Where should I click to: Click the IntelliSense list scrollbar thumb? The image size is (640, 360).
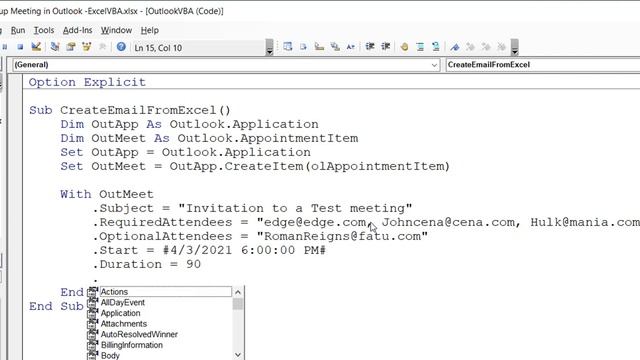(238, 304)
